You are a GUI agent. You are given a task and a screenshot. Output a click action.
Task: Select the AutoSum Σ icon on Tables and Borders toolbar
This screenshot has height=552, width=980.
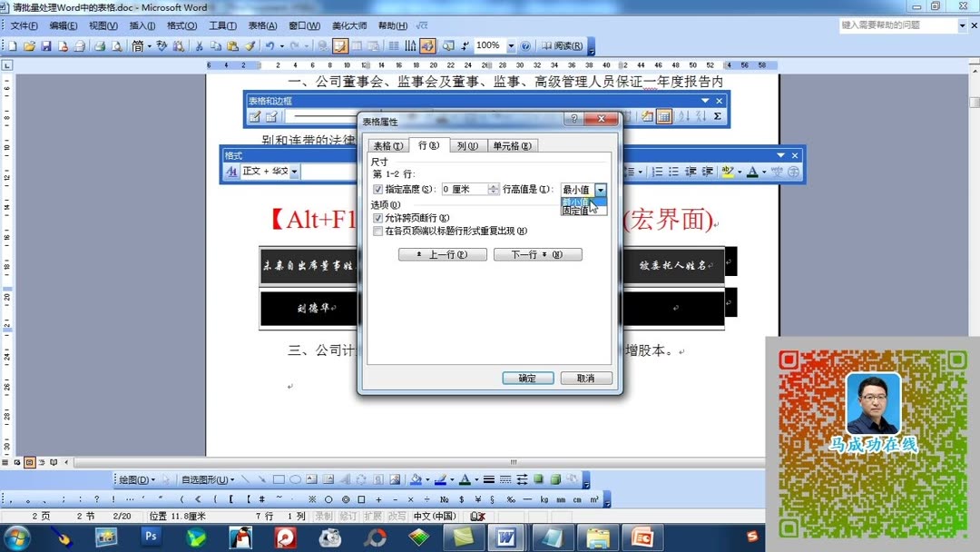718,115
